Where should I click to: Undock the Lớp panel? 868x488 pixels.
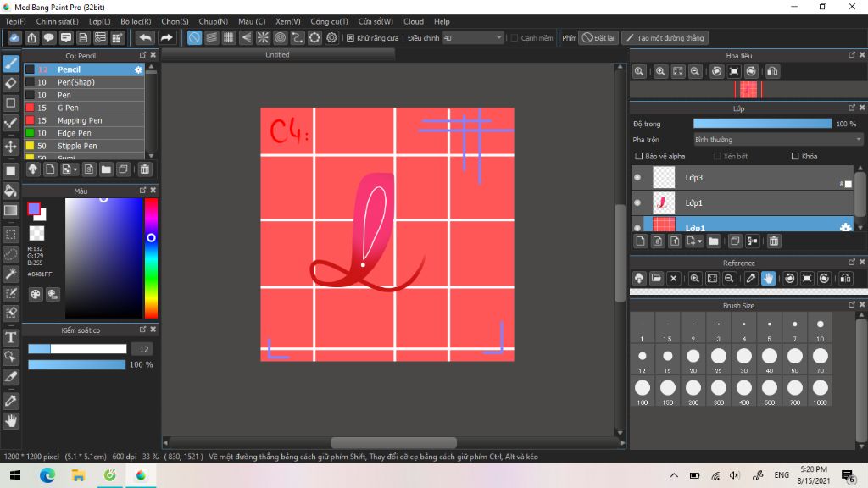[x=851, y=108]
